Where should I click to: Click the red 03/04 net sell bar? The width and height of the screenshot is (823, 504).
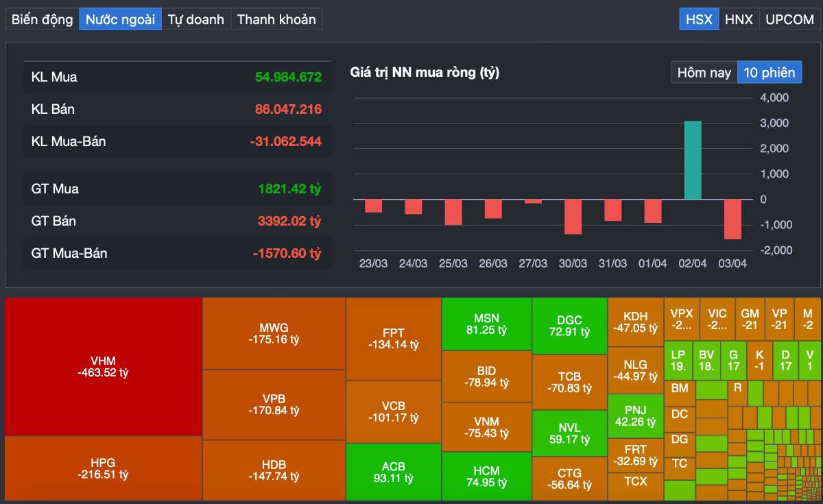(x=732, y=219)
